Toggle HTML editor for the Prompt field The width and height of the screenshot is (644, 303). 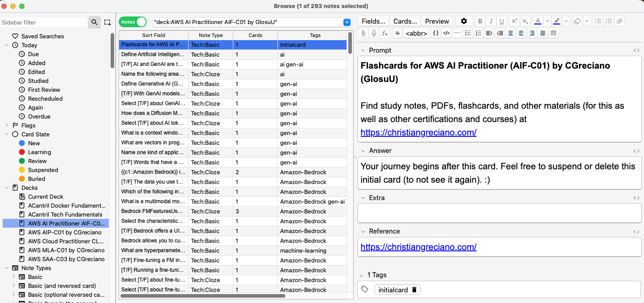[636, 50]
